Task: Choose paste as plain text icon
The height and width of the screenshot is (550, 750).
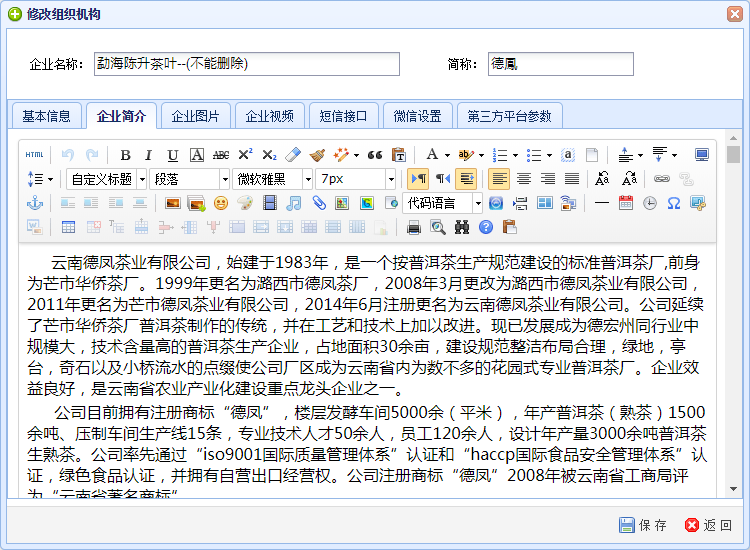Action: (x=398, y=155)
